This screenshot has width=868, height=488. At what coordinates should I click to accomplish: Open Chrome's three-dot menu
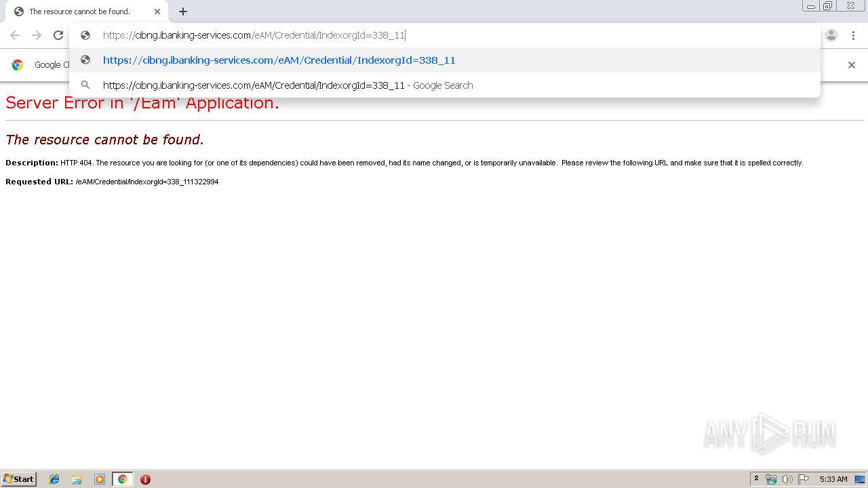tap(853, 35)
